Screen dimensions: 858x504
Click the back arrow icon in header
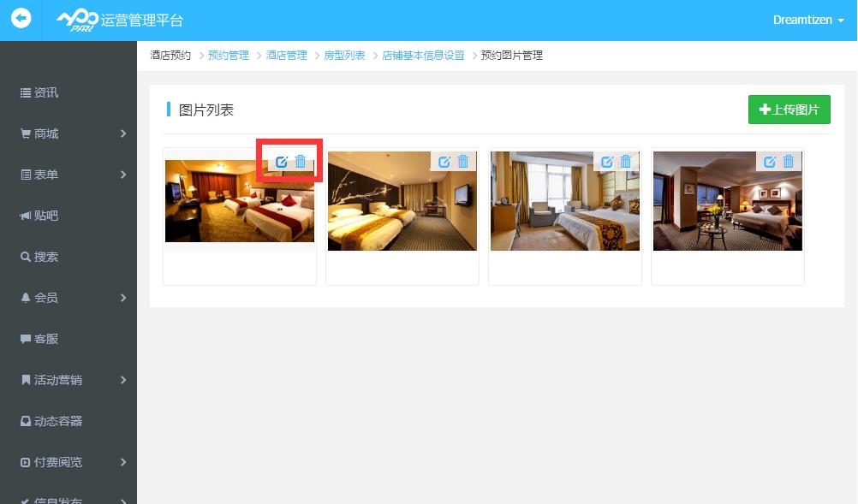pos(21,18)
